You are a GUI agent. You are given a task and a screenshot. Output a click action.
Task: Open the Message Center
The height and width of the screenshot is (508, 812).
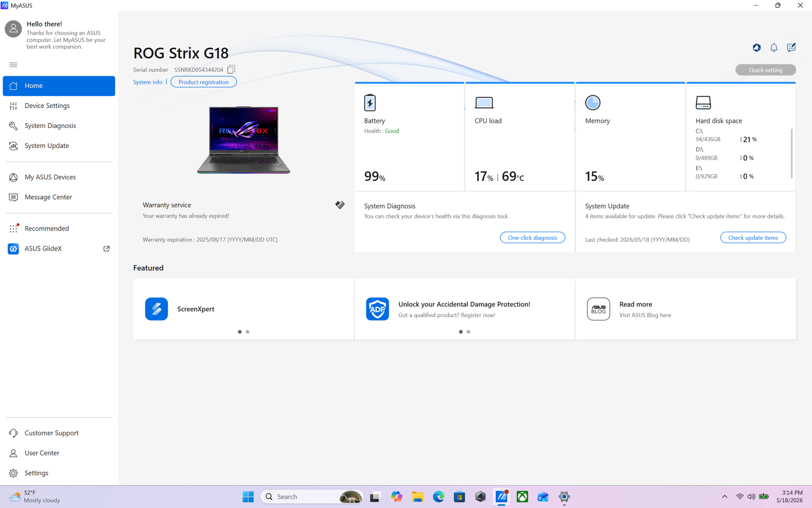(59, 197)
